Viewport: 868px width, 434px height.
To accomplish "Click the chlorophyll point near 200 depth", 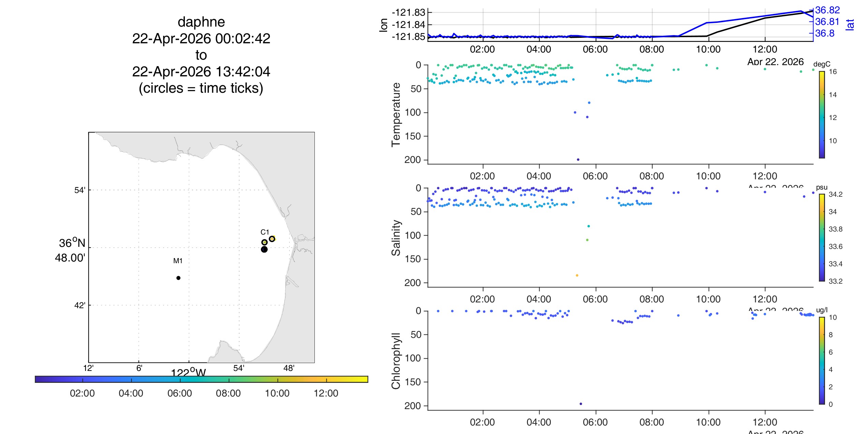I will 581,404.
